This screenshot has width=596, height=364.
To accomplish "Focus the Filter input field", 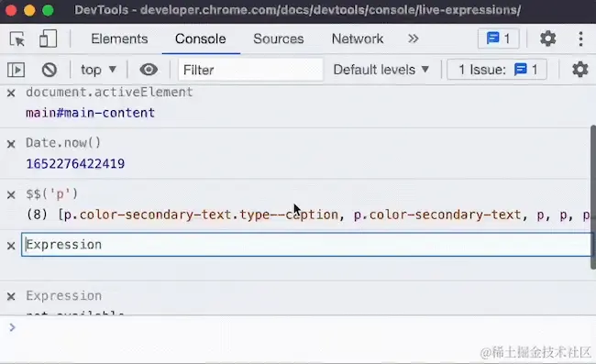I will tap(250, 70).
